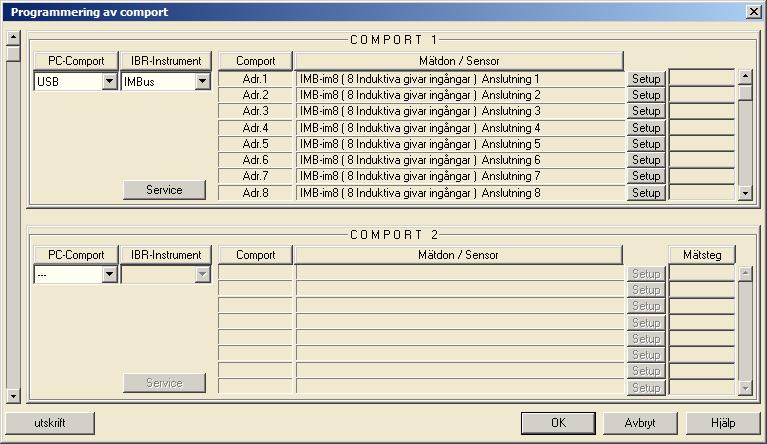Screen dimensions: 767x444
Task: Click sensor row ending Anslutning 2
Action: point(460,95)
